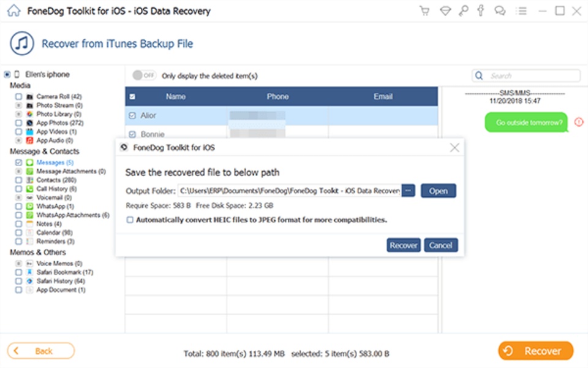The width and height of the screenshot is (588, 368).
Task: Click the diamond icon in title bar
Action: click(x=445, y=11)
